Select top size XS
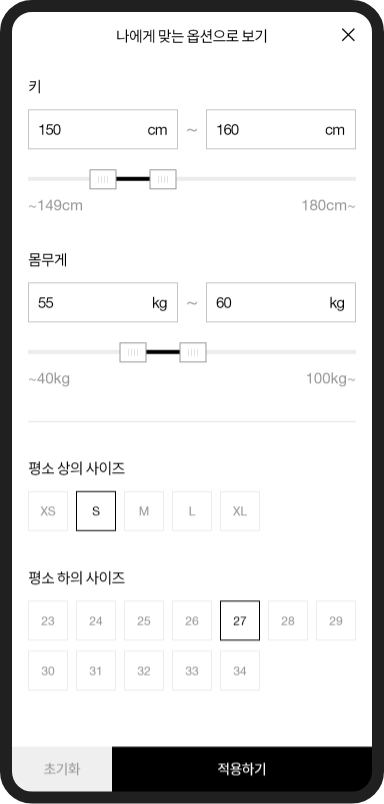This screenshot has width=384, height=804. 48,511
